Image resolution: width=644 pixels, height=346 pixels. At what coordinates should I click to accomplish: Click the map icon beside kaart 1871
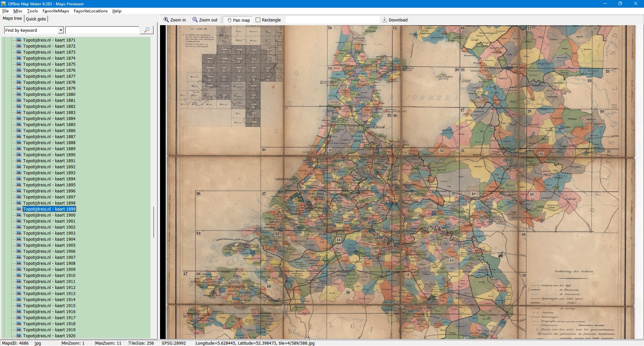[19, 40]
